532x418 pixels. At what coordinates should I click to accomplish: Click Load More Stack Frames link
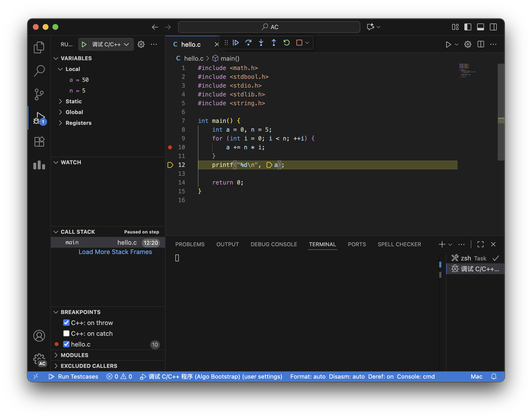(x=115, y=252)
